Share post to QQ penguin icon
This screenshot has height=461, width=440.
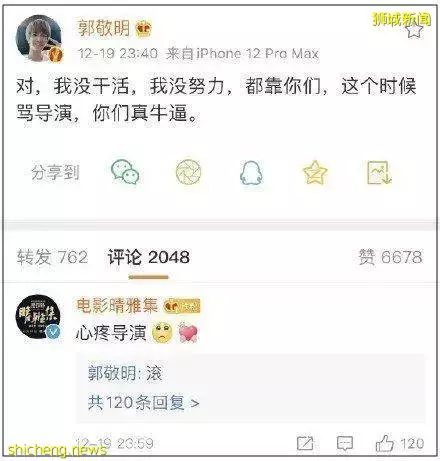[x=252, y=173]
